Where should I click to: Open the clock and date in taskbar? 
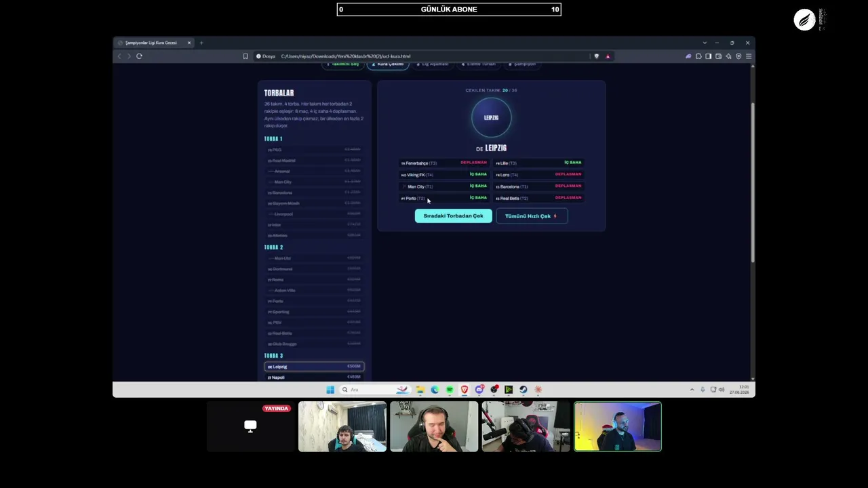739,390
